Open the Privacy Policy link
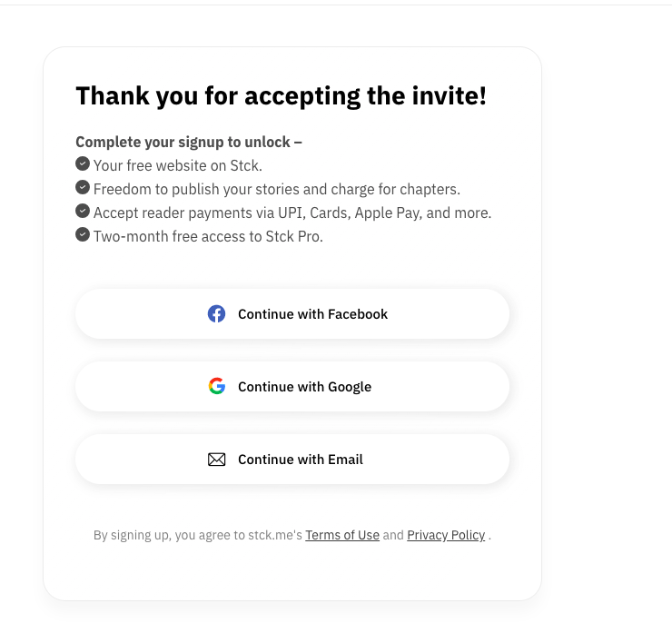Viewport: 672px width, 633px height. [446, 535]
